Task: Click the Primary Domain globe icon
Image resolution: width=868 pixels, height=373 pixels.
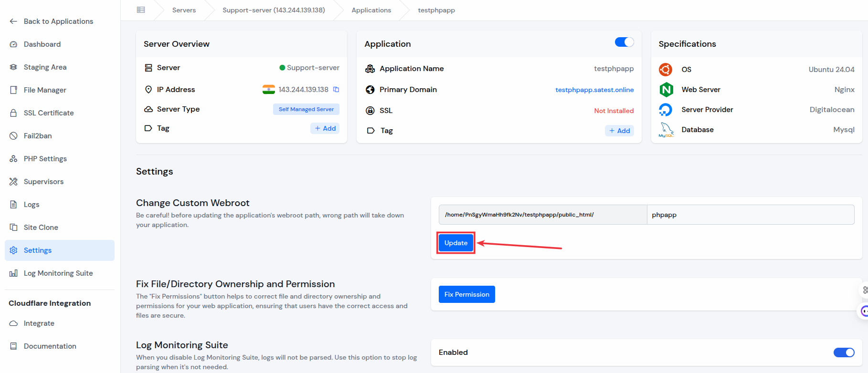Action: point(370,90)
